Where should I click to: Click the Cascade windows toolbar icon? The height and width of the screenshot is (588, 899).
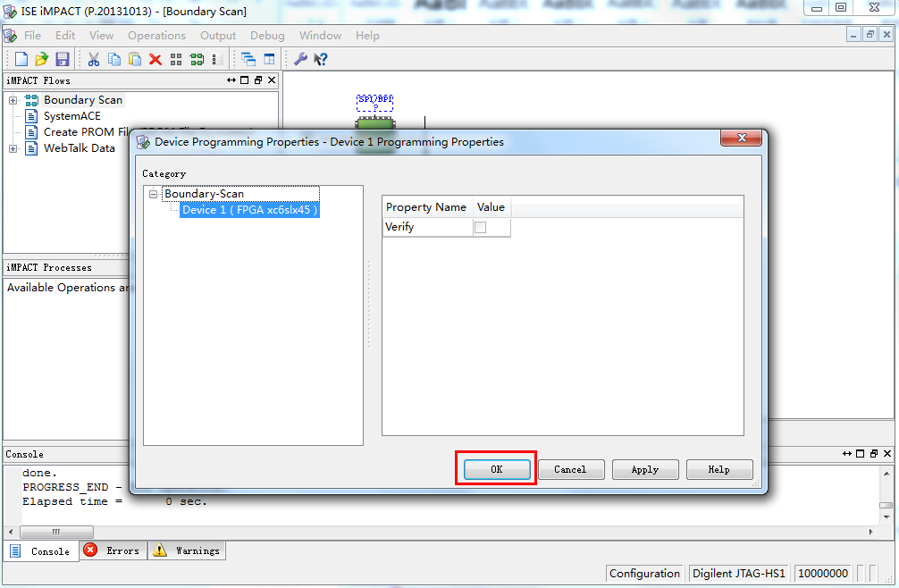tap(248, 59)
